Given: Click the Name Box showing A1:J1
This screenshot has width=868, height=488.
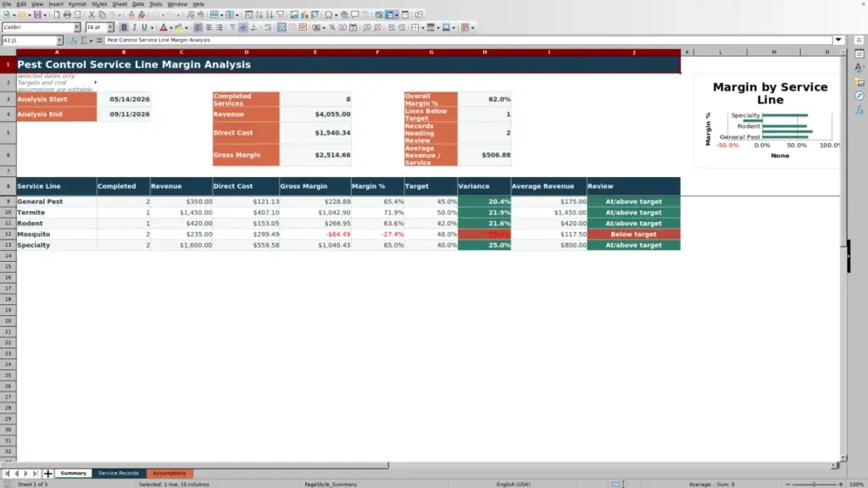Looking at the screenshot, I should [x=29, y=41].
